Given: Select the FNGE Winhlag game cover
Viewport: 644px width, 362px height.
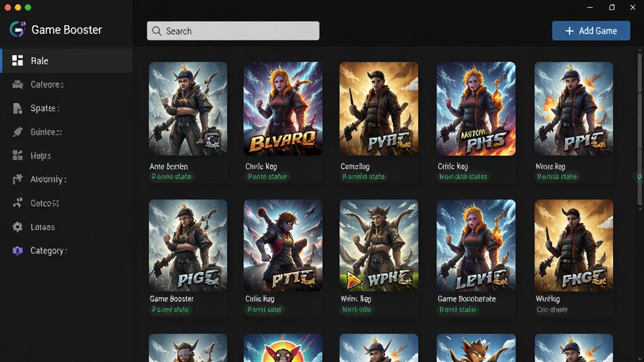Looking at the screenshot, I should tap(574, 246).
